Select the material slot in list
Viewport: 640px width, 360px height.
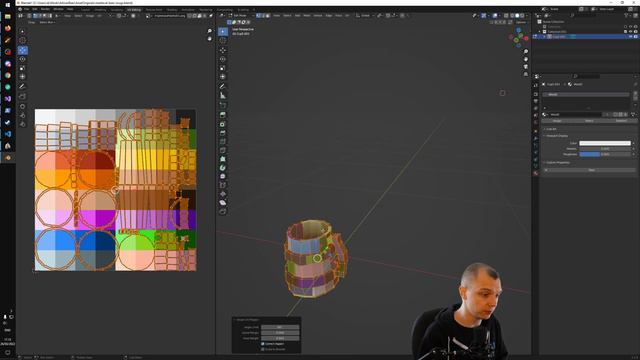(x=585, y=94)
